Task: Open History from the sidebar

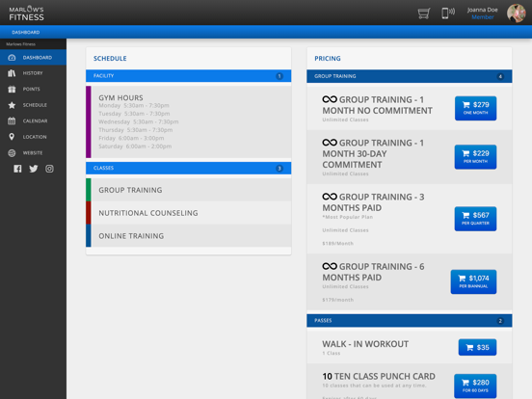Action: coord(33,73)
